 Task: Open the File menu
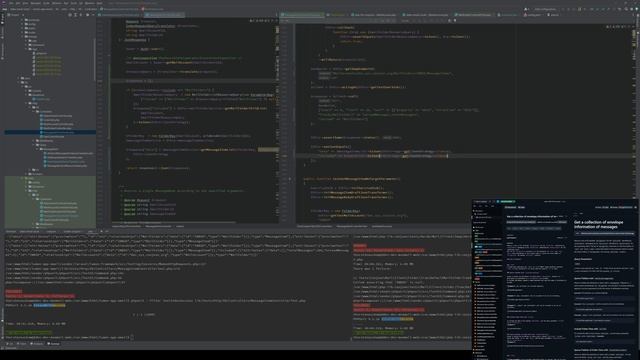[10, 3]
